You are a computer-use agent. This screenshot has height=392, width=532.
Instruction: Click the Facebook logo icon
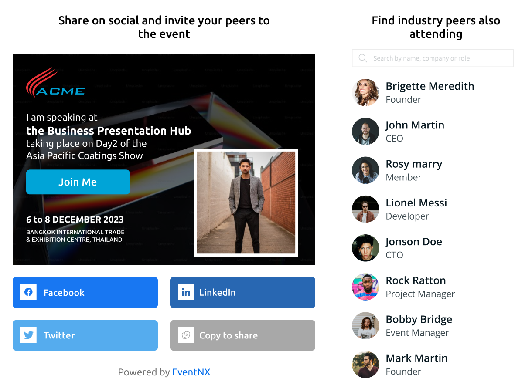pyautogui.click(x=28, y=292)
